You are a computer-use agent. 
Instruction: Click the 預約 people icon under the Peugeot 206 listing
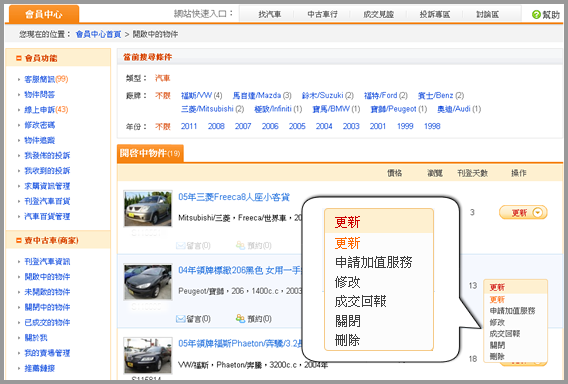pos(240,318)
